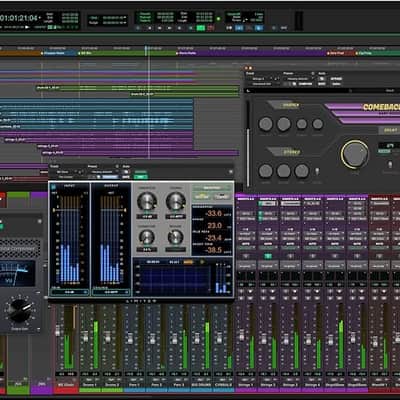Open output path selector on Strings 4 strip
The height and width of the screenshot is (400, 400).
click(312, 239)
